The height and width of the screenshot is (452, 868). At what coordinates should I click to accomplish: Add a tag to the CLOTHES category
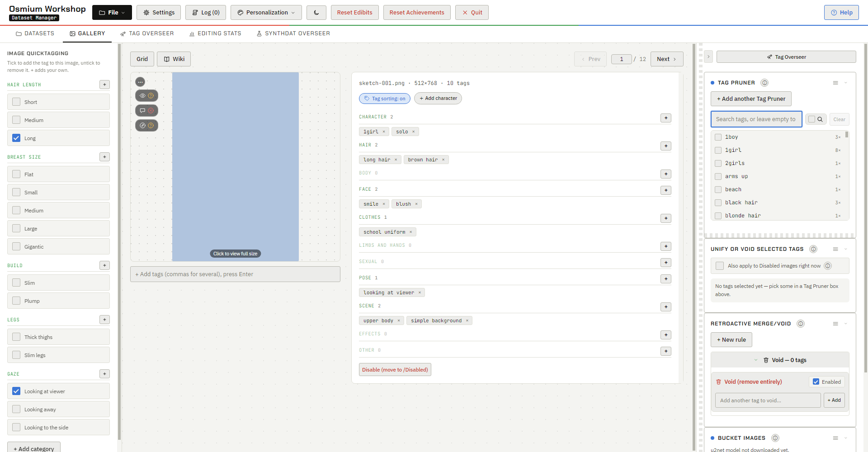point(665,218)
